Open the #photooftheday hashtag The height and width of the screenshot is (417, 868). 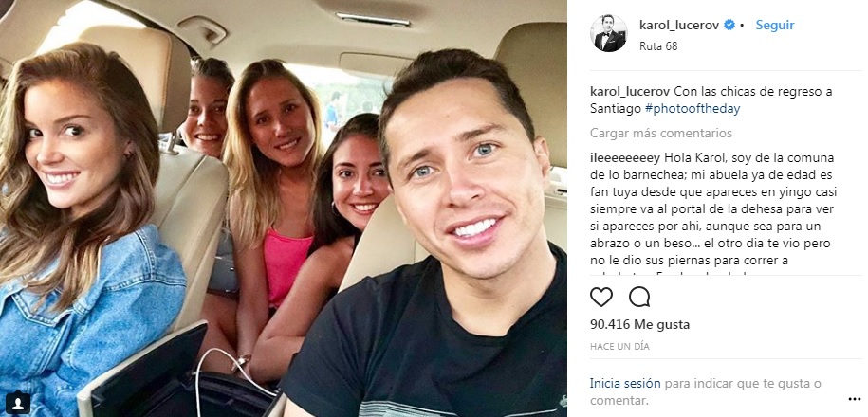click(692, 109)
